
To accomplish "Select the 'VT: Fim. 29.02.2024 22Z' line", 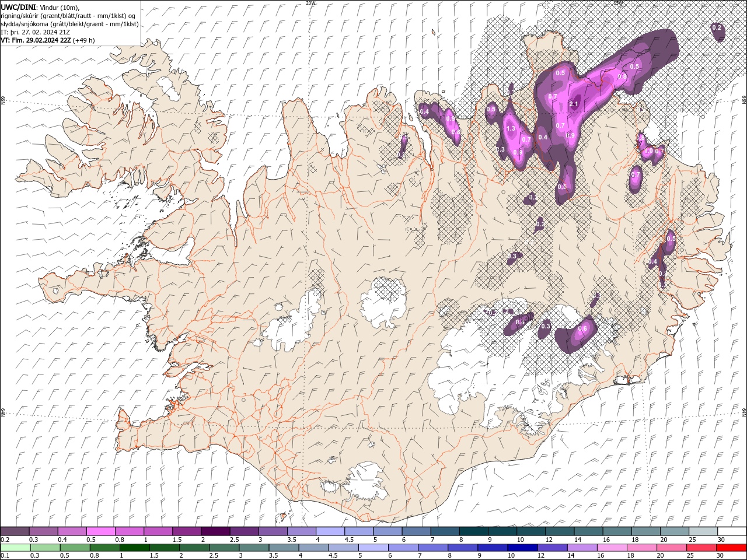I will tap(36, 40).
